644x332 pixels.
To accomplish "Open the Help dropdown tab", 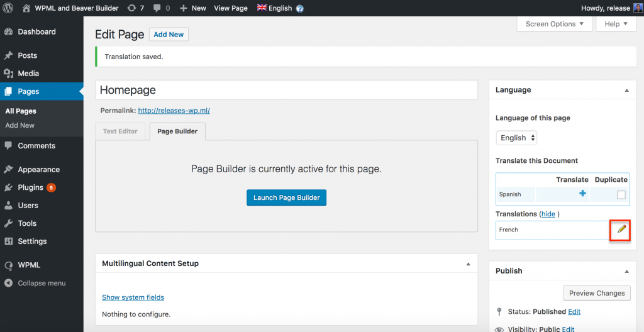I will 616,24.
